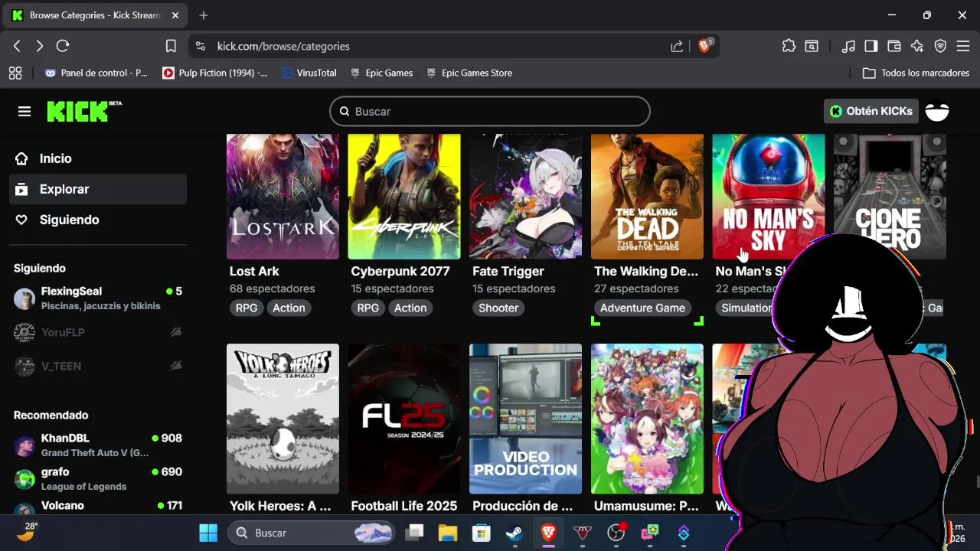The image size is (980, 551).
Task: Open File Explorer from the taskbar
Action: click(x=448, y=533)
